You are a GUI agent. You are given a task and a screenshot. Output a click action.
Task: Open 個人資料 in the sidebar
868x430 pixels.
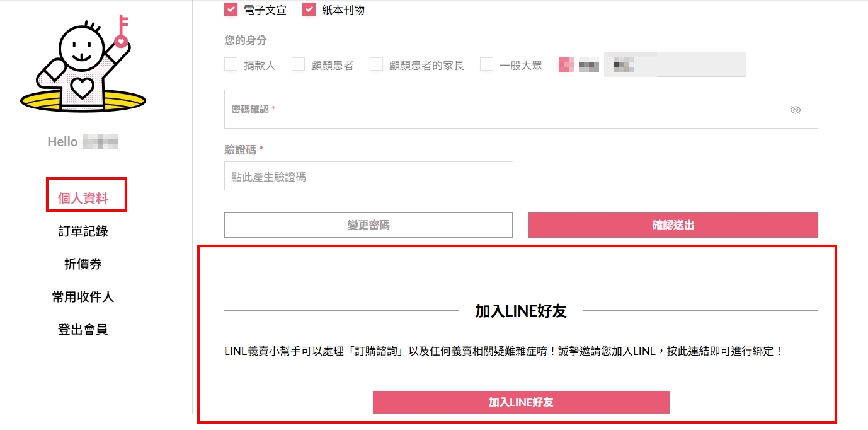(83, 199)
